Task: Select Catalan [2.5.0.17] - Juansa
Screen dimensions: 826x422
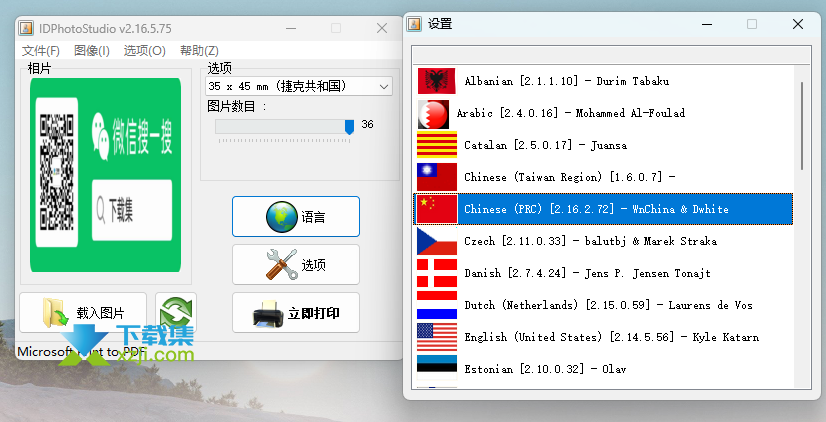Action: pos(603,145)
